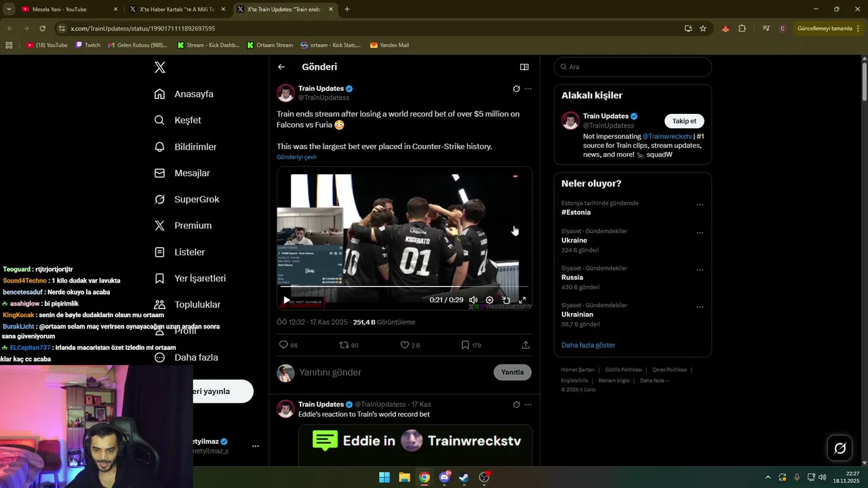This screenshot has width=868, height=488.
Task: Open the Yandex Mail bookmark
Action: pyautogui.click(x=389, y=45)
